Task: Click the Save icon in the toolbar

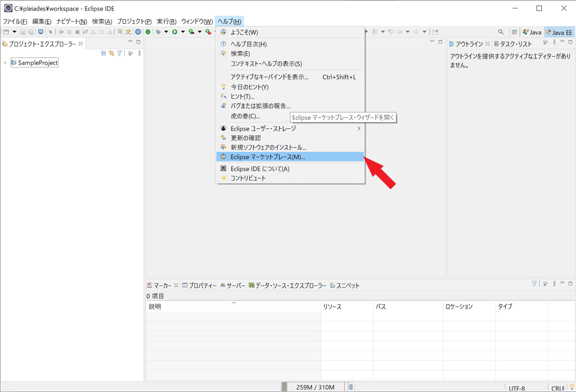Action: click(x=23, y=32)
